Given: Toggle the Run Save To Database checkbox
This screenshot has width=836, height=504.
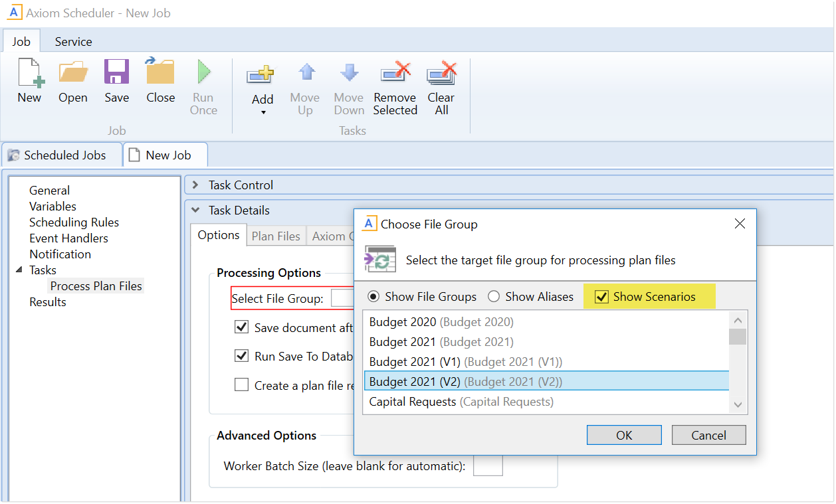Looking at the screenshot, I should [x=241, y=356].
